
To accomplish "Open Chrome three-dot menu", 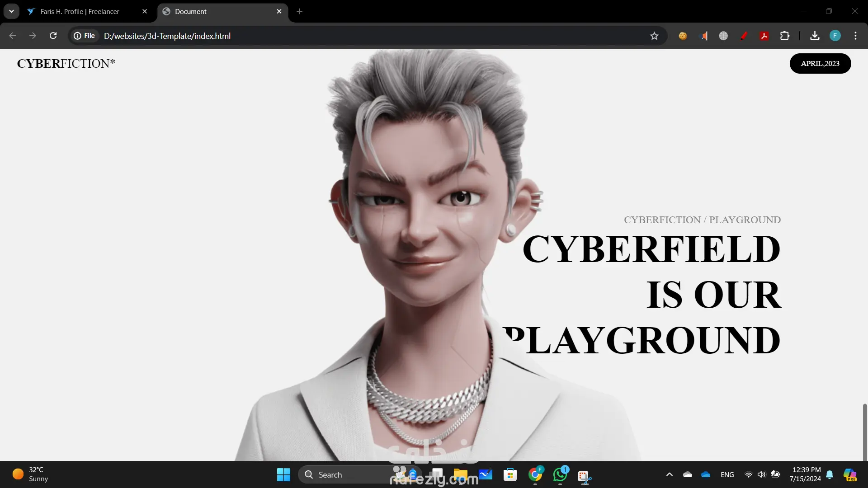I will click(x=855, y=36).
